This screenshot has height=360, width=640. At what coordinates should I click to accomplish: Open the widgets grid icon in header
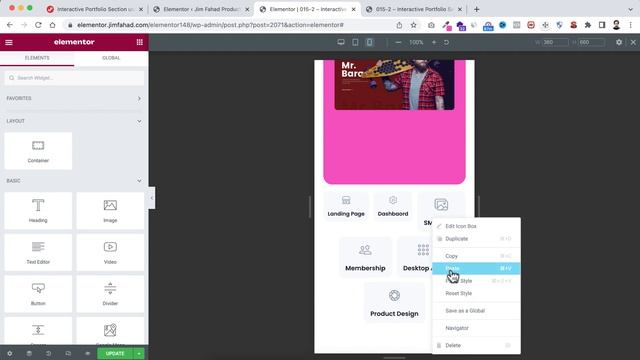140,42
